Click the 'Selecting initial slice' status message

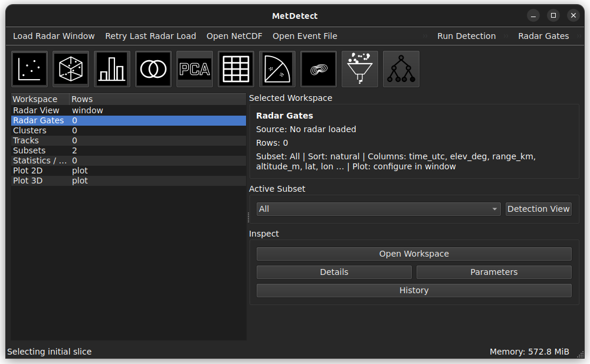pyautogui.click(x=50, y=352)
